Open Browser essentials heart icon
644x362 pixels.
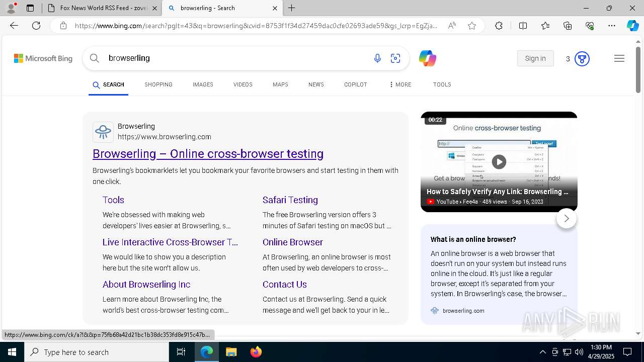[x=590, y=26]
